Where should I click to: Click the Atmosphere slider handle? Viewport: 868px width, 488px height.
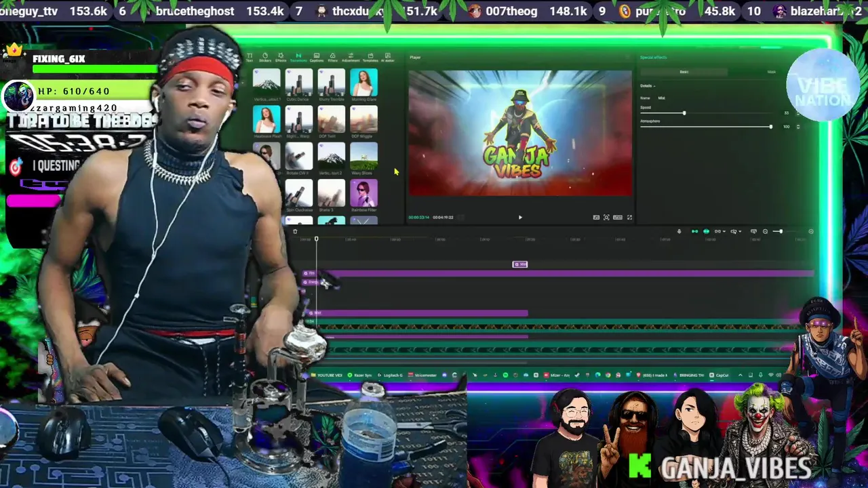click(770, 127)
